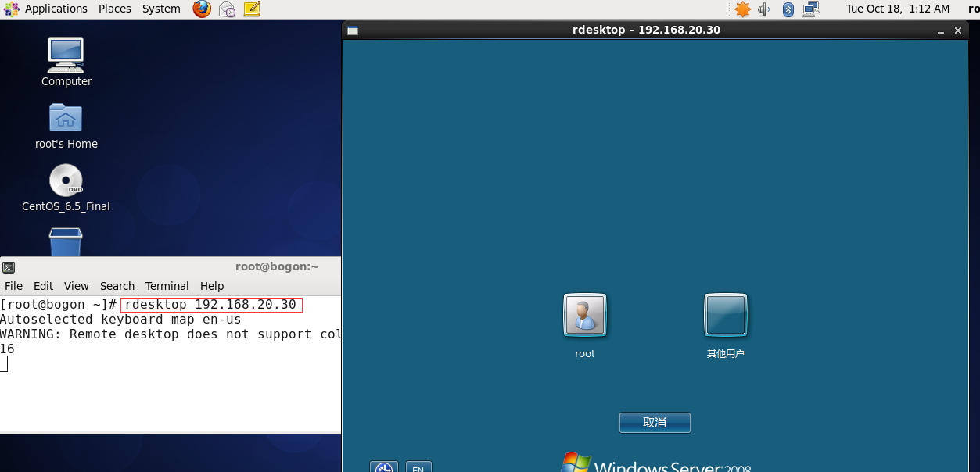This screenshot has height=472, width=980.
Task: Select the 其他用户 (other user) tile
Action: pyautogui.click(x=726, y=315)
